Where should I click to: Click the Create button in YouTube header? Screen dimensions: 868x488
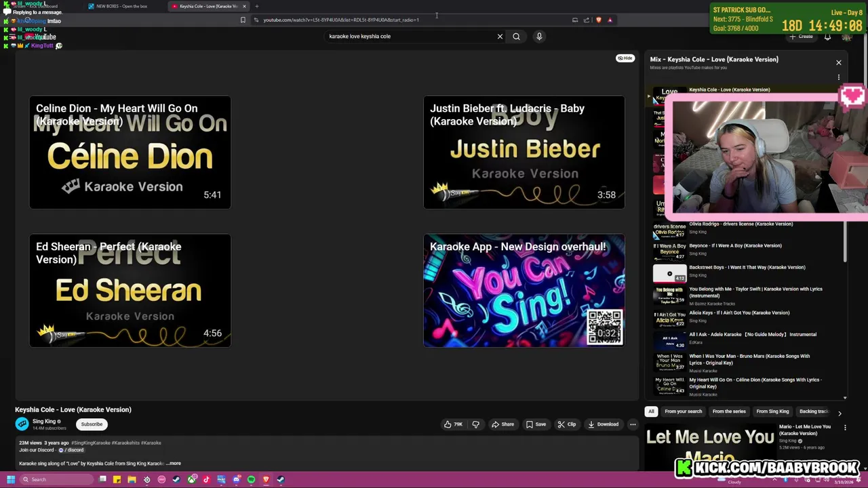point(802,37)
